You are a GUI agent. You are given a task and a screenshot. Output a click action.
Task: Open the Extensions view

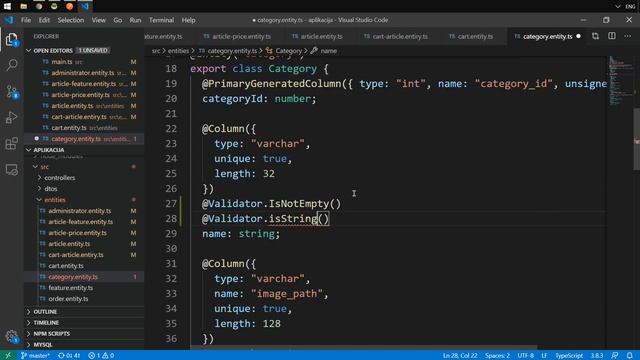pyautogui.click(x=12, y=143)
